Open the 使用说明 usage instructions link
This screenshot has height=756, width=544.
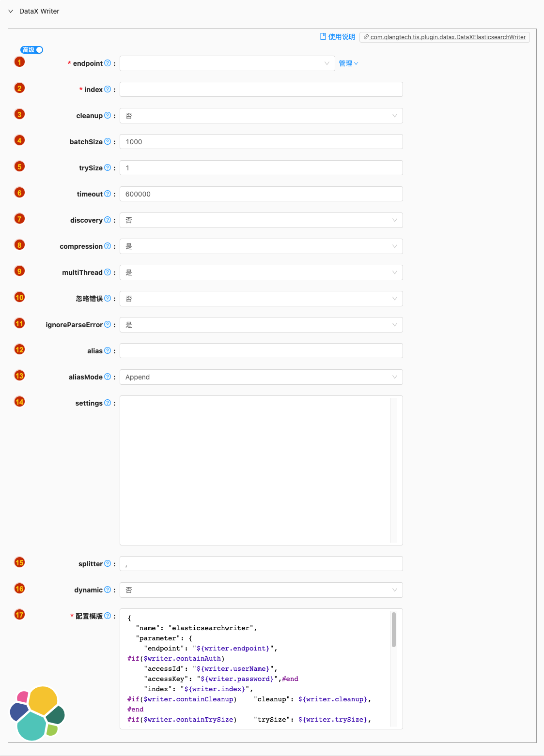click(338, 37)
